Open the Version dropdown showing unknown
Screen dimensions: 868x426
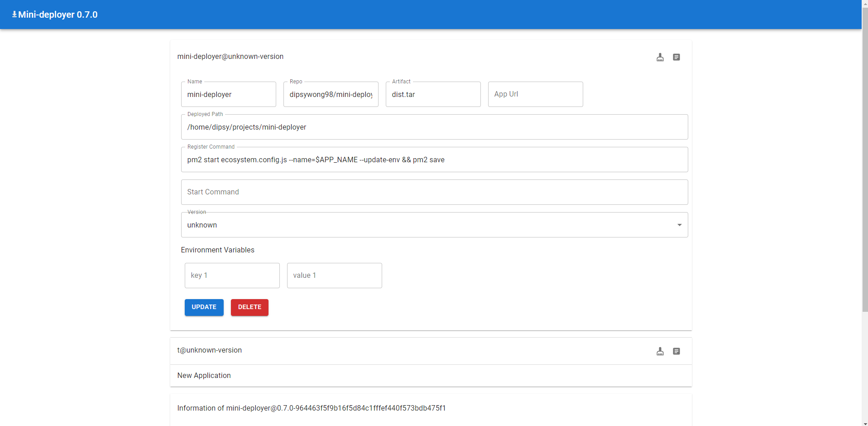[x=426, y=225]
